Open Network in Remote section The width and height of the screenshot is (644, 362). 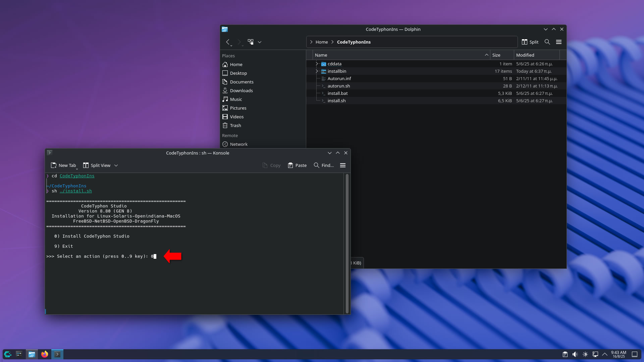(x=263, y=144)
